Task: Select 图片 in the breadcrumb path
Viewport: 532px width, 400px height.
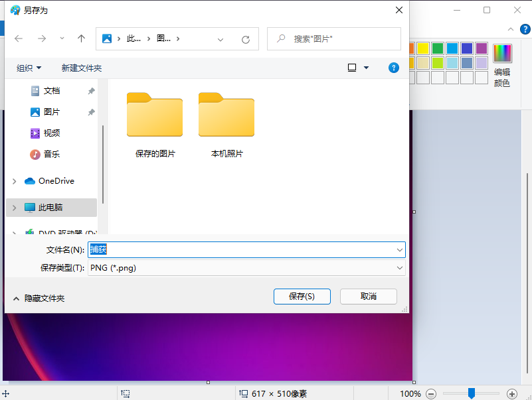Action: click(162, 38)
